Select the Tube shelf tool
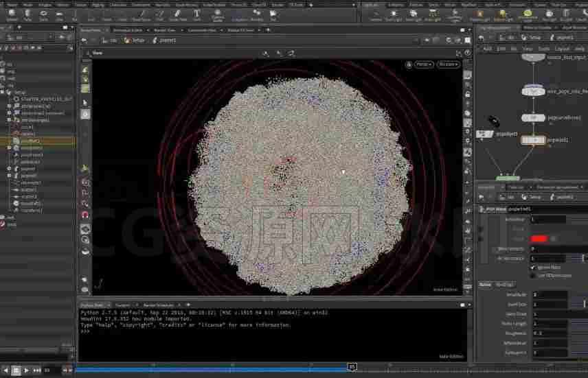This screenshot has width=588, height=378. coord(27,14)
